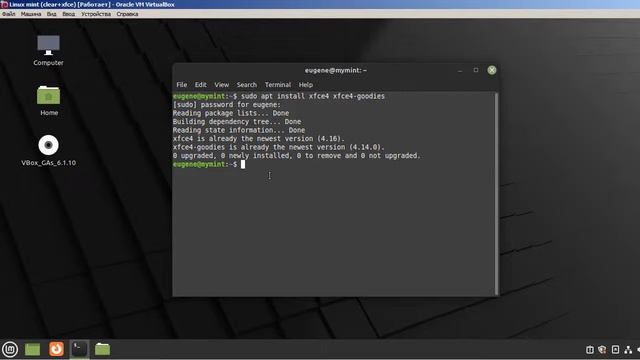Click "xfce4-goodies is already the newest" line
The height and width of the screenshot is (360, 640).
(x=279, y=147)
